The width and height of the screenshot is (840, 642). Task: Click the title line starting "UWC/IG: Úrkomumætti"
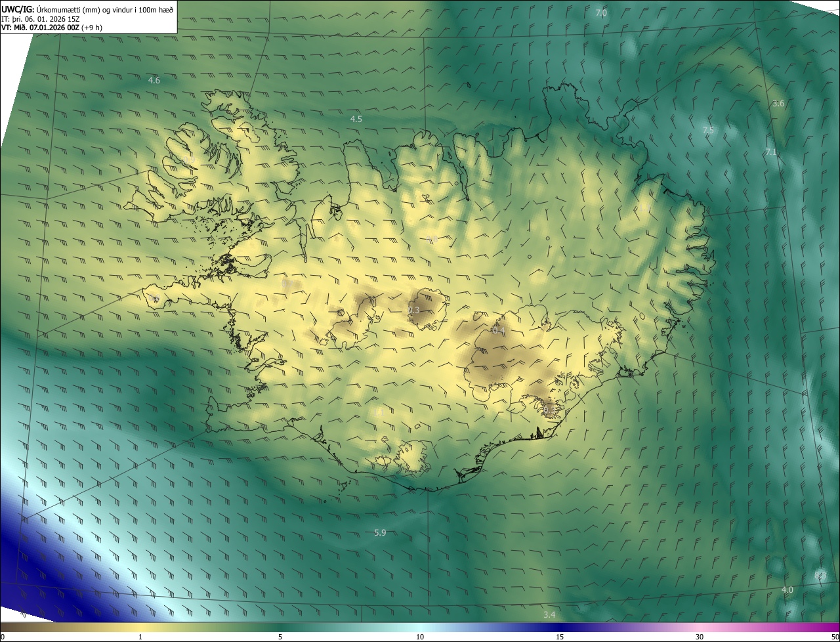[87, 9]
